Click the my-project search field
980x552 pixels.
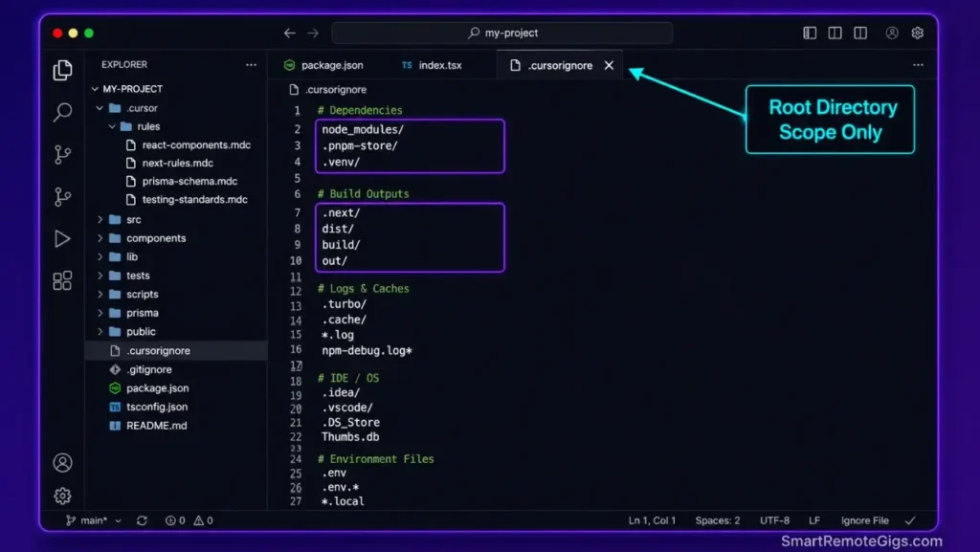[x=502, y=33]
